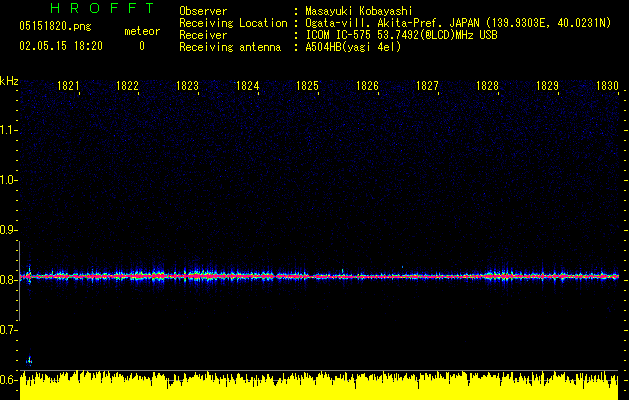Screen dimensions: 629x400
Task: Click the bright carrier signal line
Action: [319, 276]
